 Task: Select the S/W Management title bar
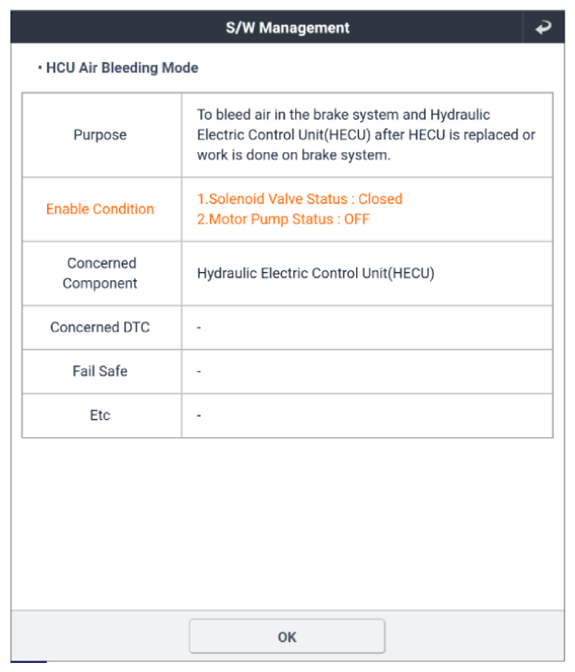(288, 27)
